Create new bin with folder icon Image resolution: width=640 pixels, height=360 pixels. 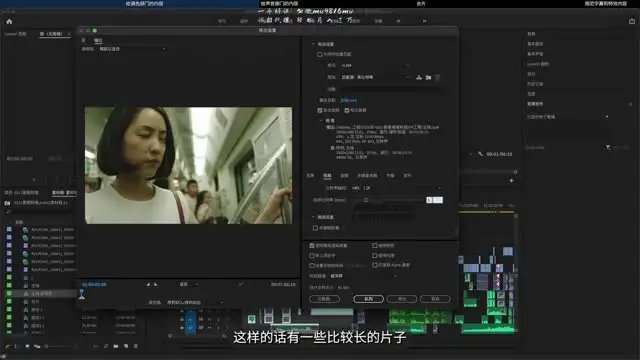click(116, 346)
